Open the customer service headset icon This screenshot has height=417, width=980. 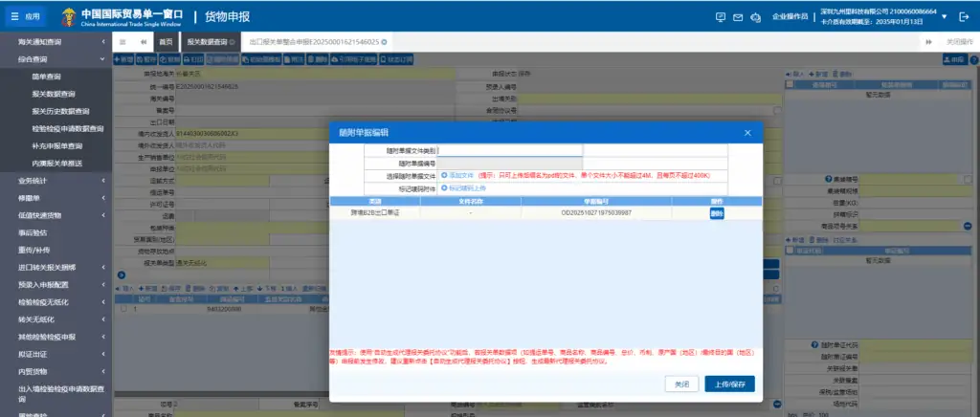tap(754, 17)
